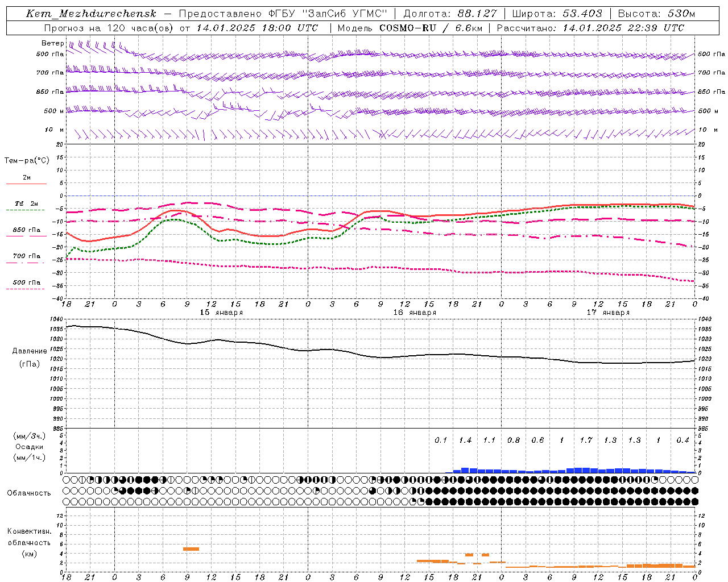728x582 pixels.
Task: Click the Давление panel label
Action: point(30,351)
